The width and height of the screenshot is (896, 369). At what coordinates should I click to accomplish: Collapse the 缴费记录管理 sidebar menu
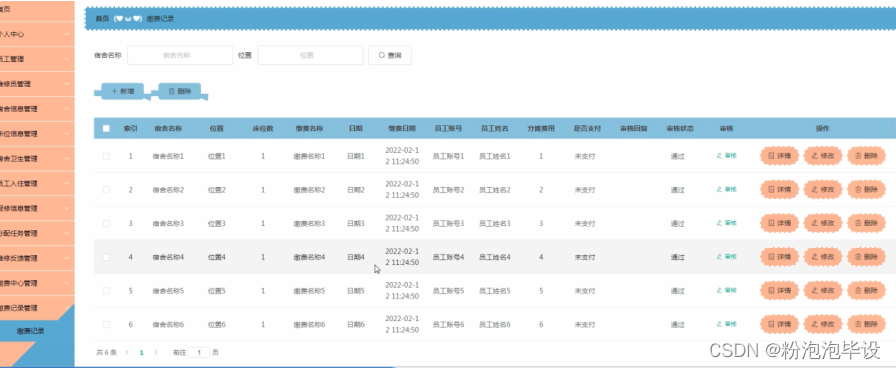(37, 308)
